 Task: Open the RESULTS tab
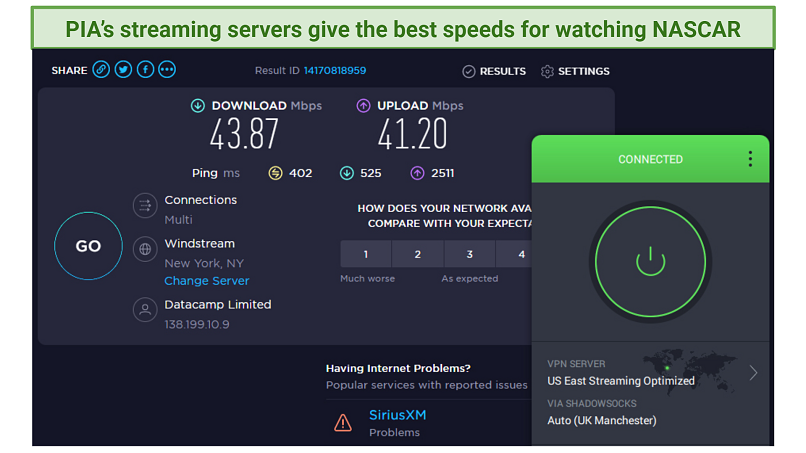[502, 71]
